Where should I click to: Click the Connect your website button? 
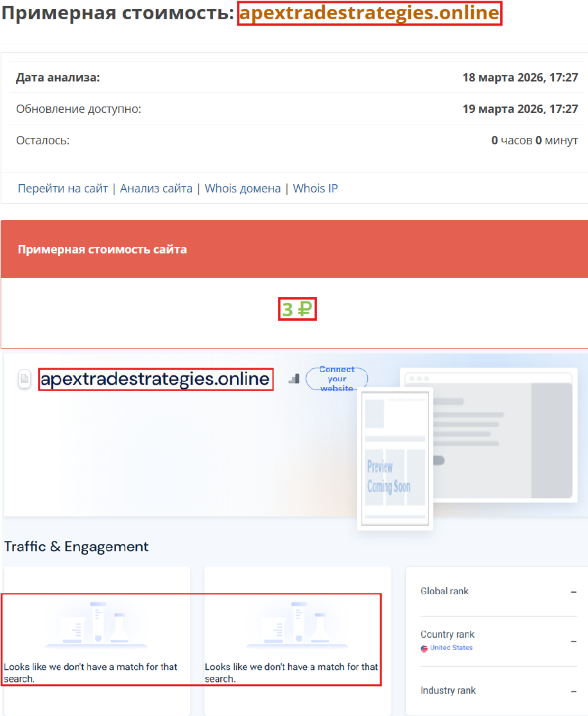pyautogui.click(x=336, y=379)
